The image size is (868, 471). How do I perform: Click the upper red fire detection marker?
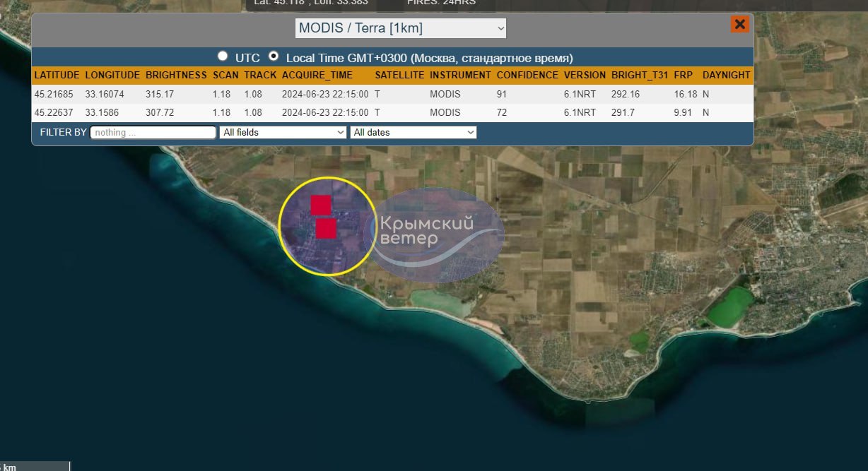321,205
